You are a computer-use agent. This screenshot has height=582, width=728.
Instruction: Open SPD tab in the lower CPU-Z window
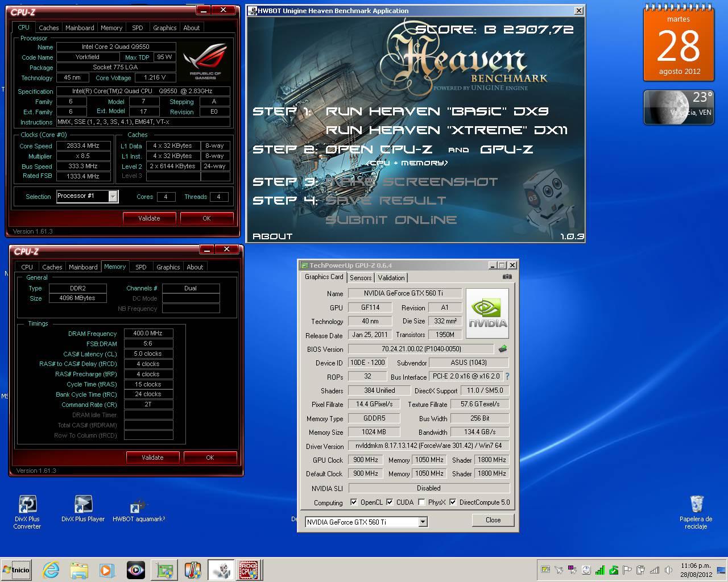(140, 267)
